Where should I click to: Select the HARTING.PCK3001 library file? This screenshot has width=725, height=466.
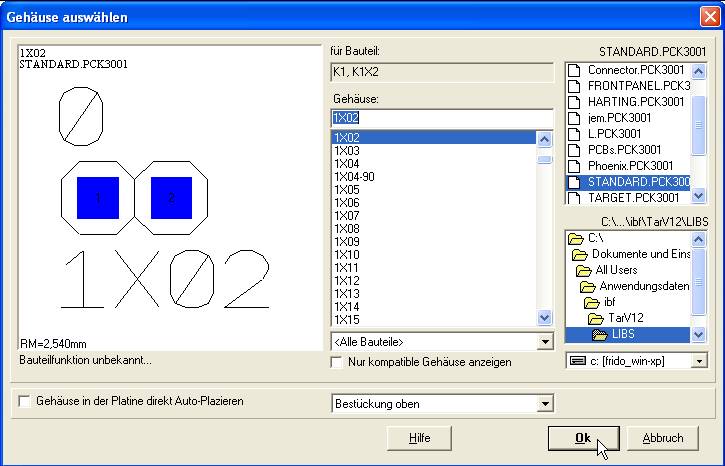pyautogui.click(x=635, y=102)
